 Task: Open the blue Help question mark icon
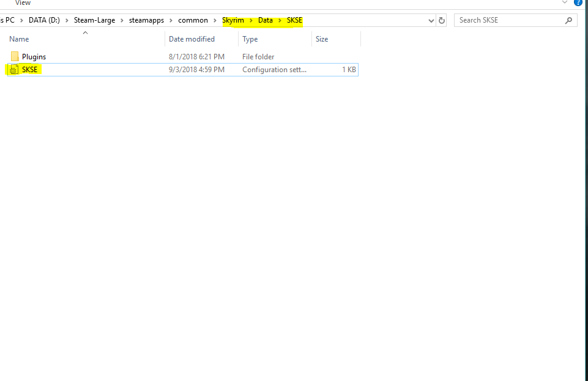point(579,2)
